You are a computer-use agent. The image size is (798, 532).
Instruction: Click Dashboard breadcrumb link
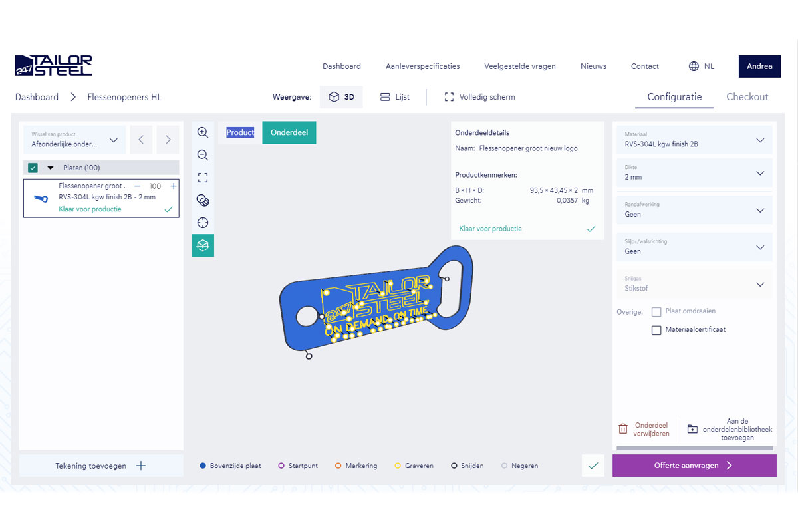(37, 97)
